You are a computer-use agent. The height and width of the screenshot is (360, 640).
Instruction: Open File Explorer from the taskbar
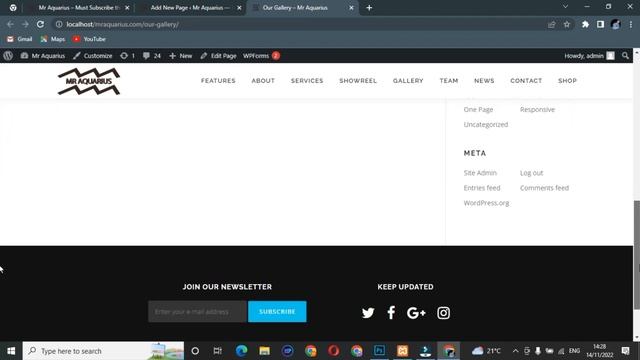[264, 351]
